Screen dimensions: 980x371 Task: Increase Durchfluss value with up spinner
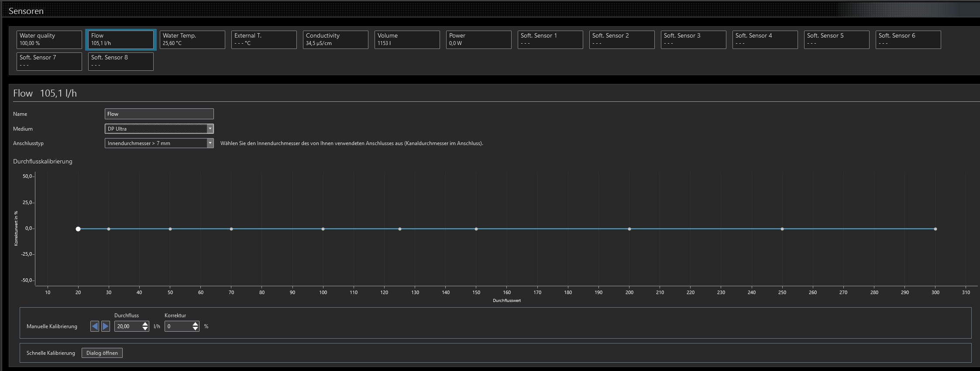click(x=145, y=324)
